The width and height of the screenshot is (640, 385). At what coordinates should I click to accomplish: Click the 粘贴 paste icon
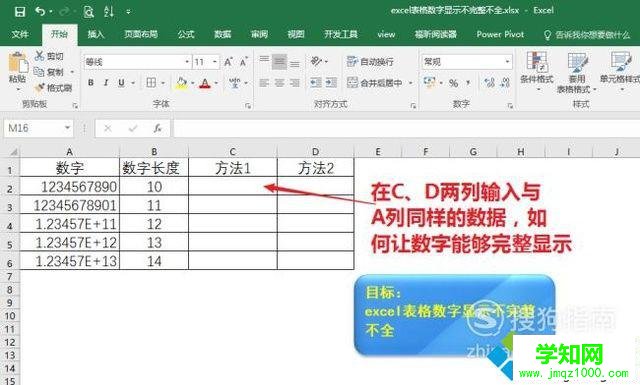[18, 63]
